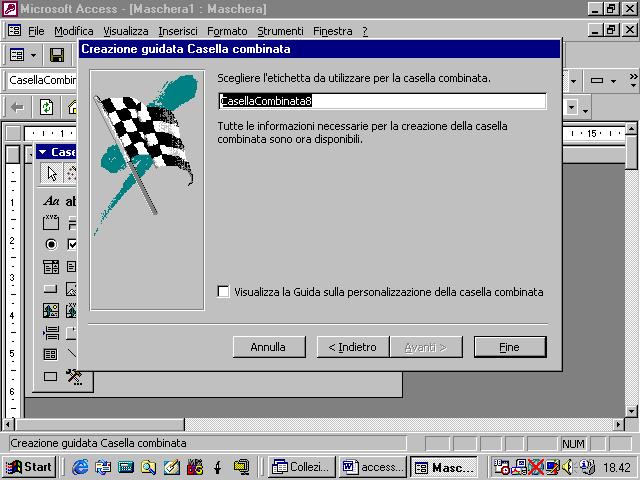The height and width of the screenshot is (480, 640).
Task: Switch to the access... Word taskbar window
Action: [372, 467]
